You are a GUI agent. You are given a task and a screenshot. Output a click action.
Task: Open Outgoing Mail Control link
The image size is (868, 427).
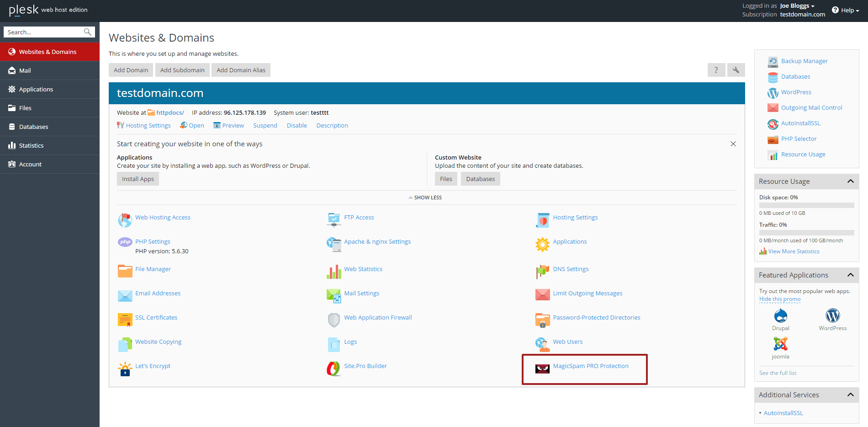tap(811, 107)
